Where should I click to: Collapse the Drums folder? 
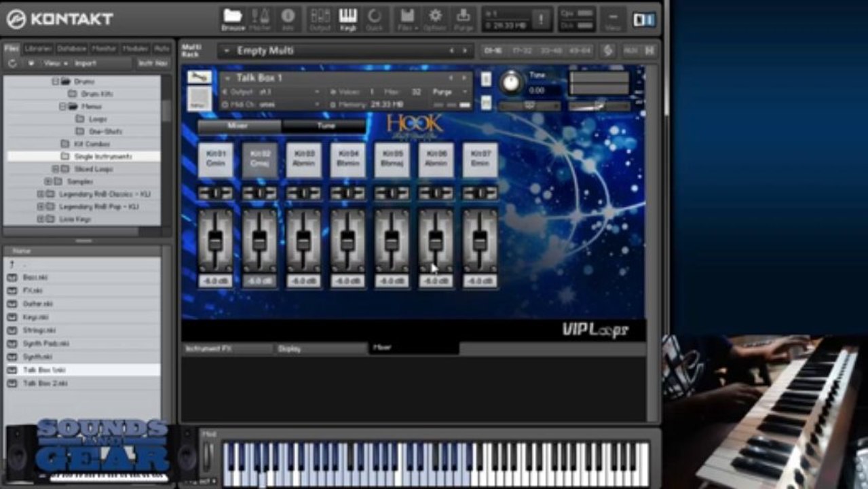tap(56, 81)
